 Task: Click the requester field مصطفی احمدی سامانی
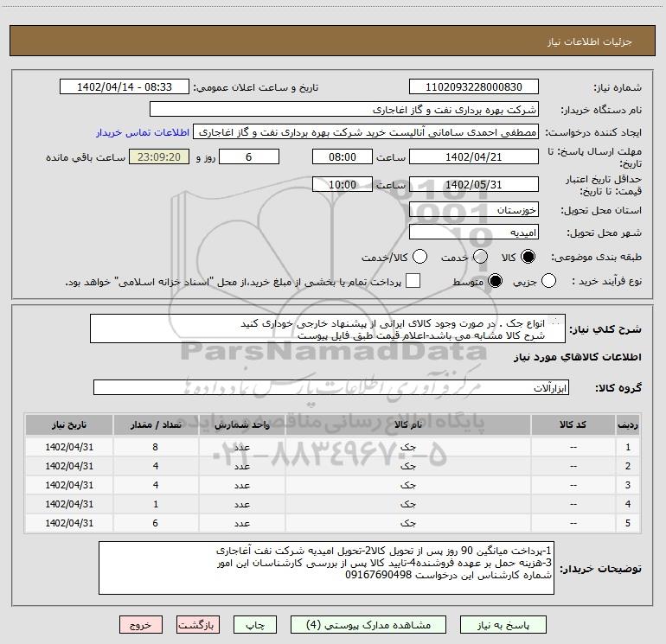point(366,132)
